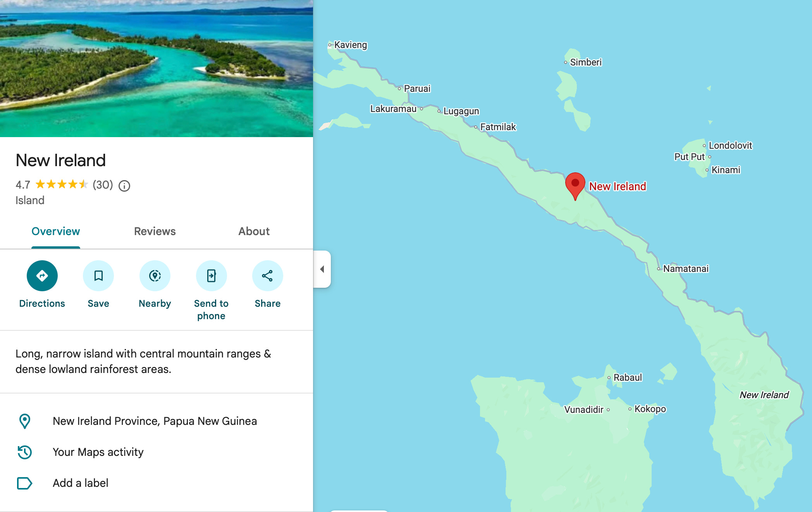Click the Send to phone icon
Screen dimensions: 812x512
pos(211,276)
